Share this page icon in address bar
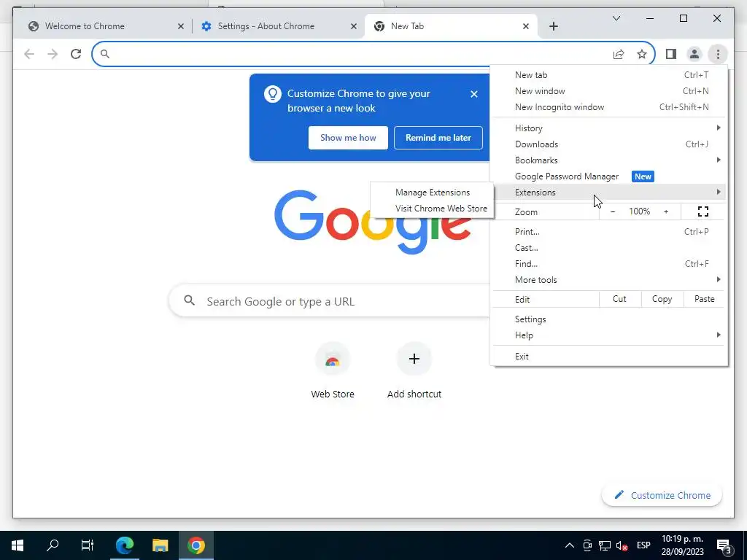Screen dimensions: 747x560 (x=619, y=54)
